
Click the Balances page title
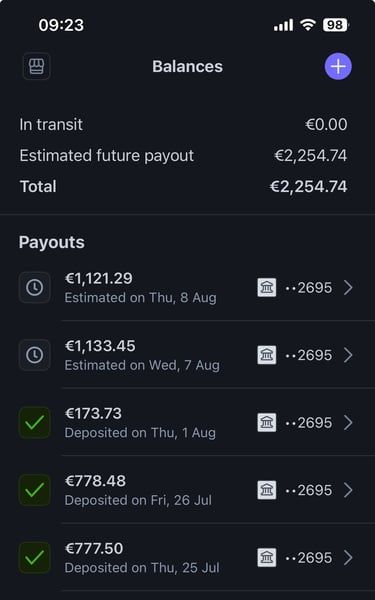coord(188,67)
